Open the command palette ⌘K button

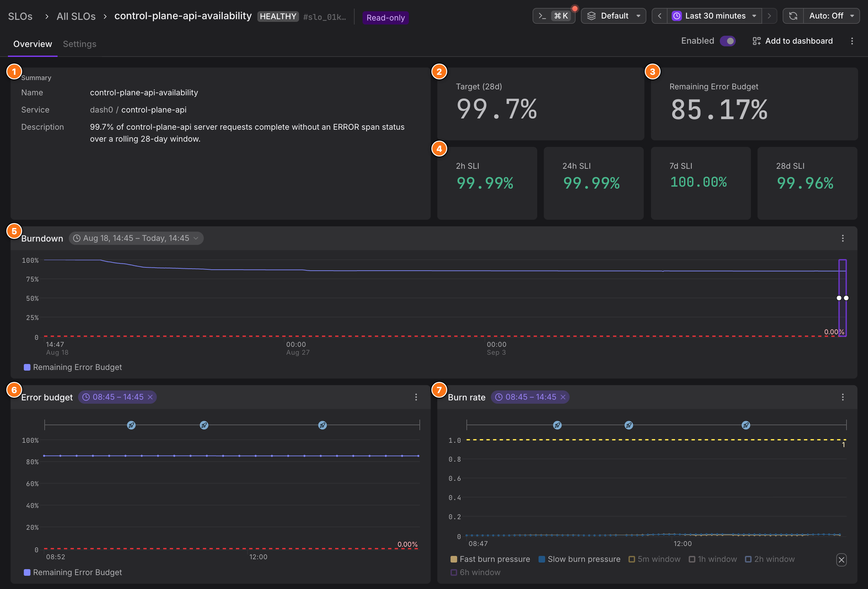click(x=554, y=16)
